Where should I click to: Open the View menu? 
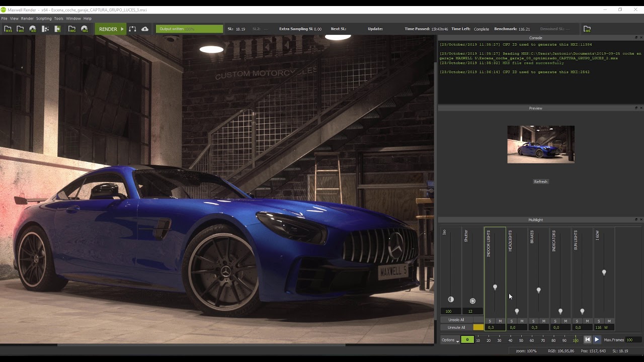(14, 19)
